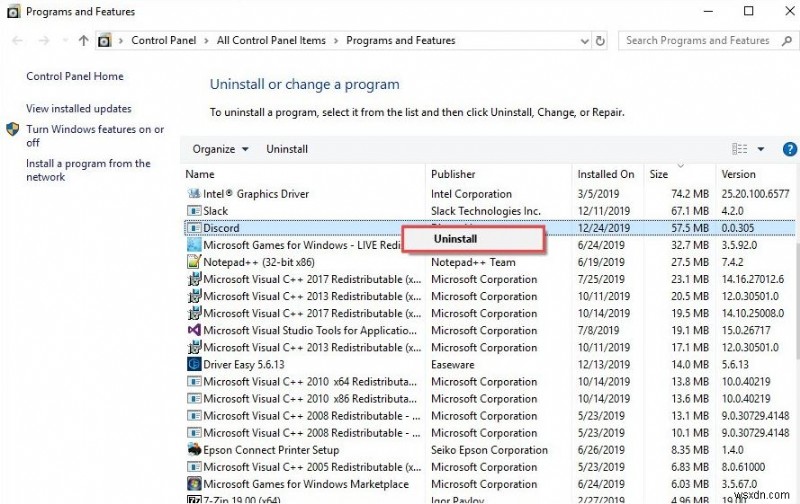800x504 pixels.
Task: Click the Slack program icon
Action: tap(194, 211)
